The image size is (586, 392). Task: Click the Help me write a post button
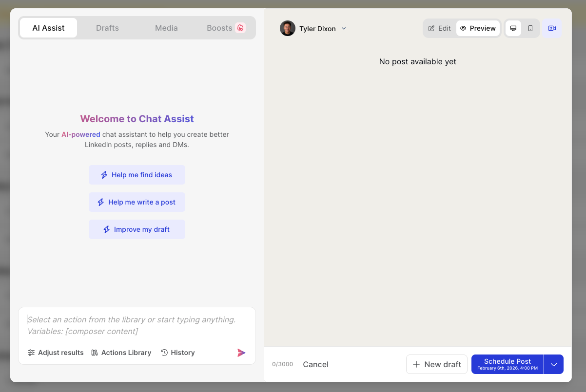point(137,202)
